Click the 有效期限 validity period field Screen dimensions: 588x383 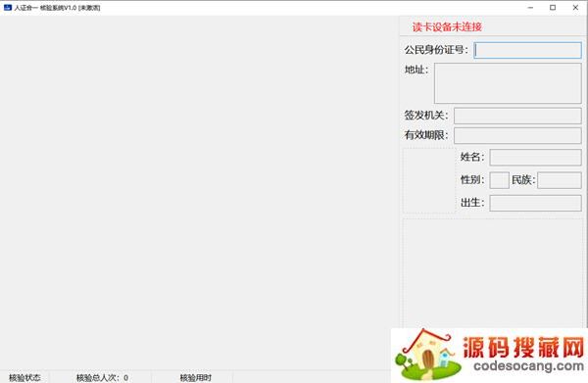[x=517, y=135]
